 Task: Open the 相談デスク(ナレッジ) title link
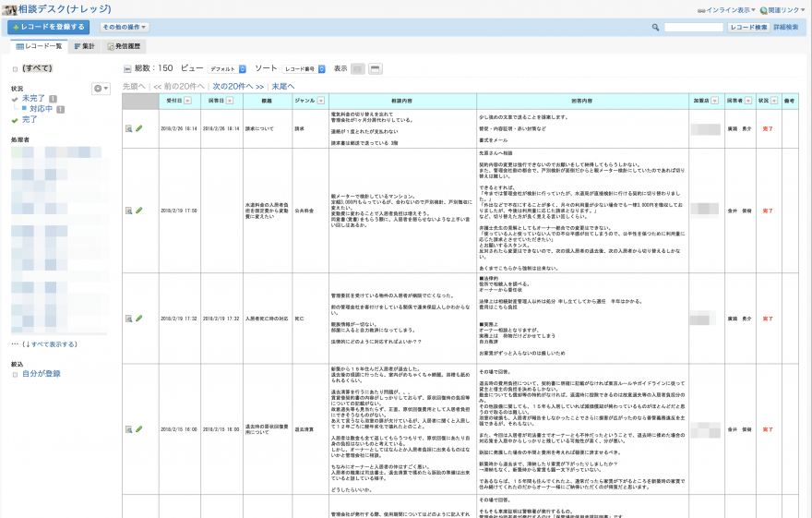coord(65,9)
